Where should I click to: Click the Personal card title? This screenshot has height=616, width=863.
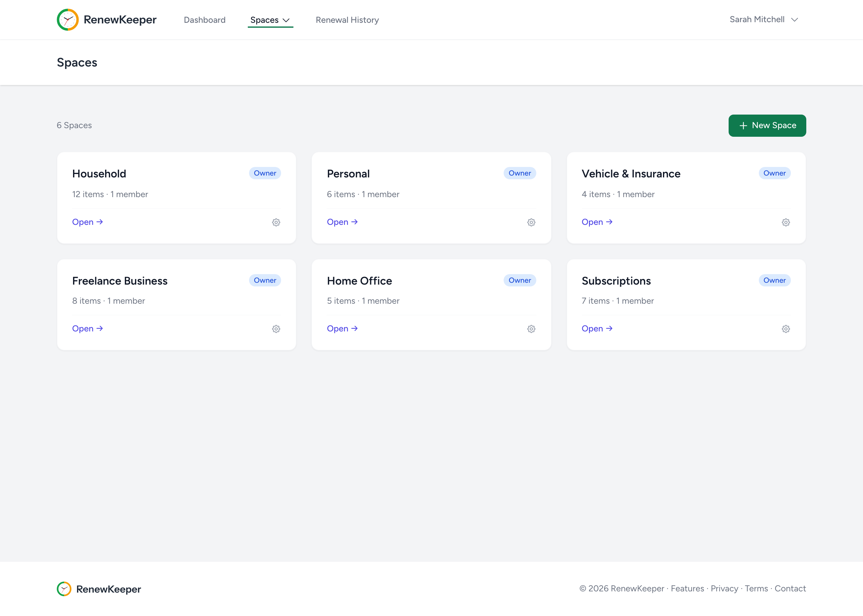[348, 174]
